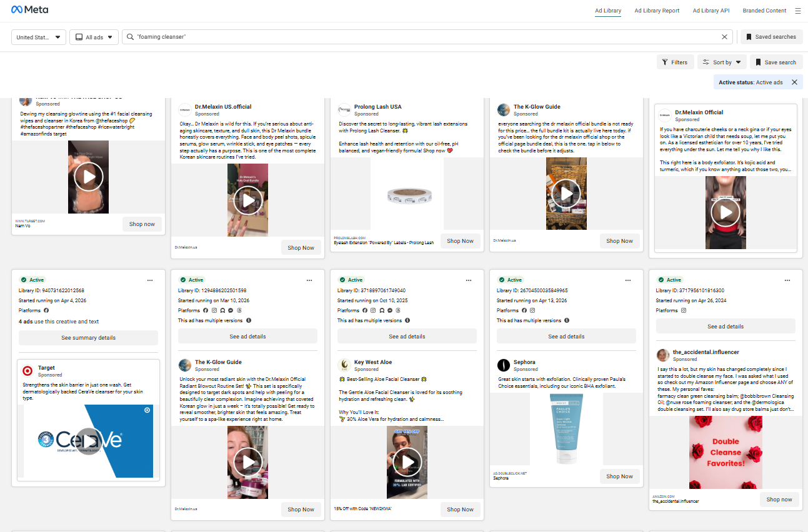Click info icon for multiple versions on ad 3718997061749040
Screen dimensions: 808x532
[408, 320]
